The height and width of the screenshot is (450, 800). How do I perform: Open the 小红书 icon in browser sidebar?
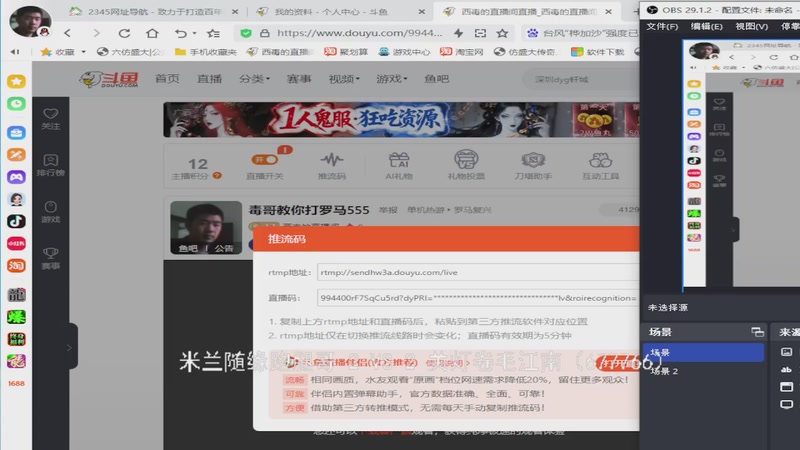(16, 243)
